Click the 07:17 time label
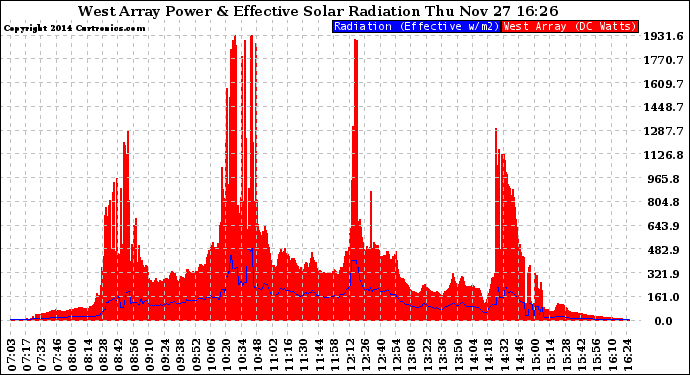 [x=26, y=354]
